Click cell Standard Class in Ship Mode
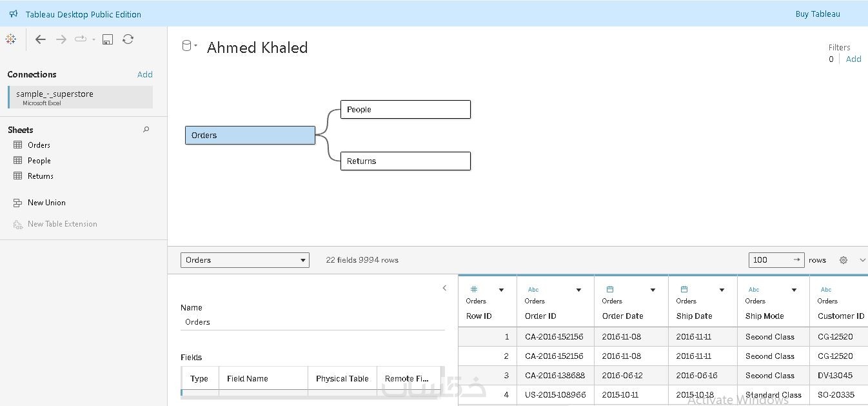Image resolution: width=868 pixels, height=406 pixels. coord(773,394)
